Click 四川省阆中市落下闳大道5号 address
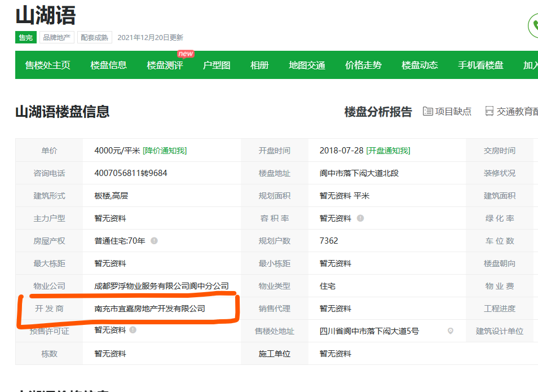The height and width of the screenshot is (392, 538). [369, 331]
